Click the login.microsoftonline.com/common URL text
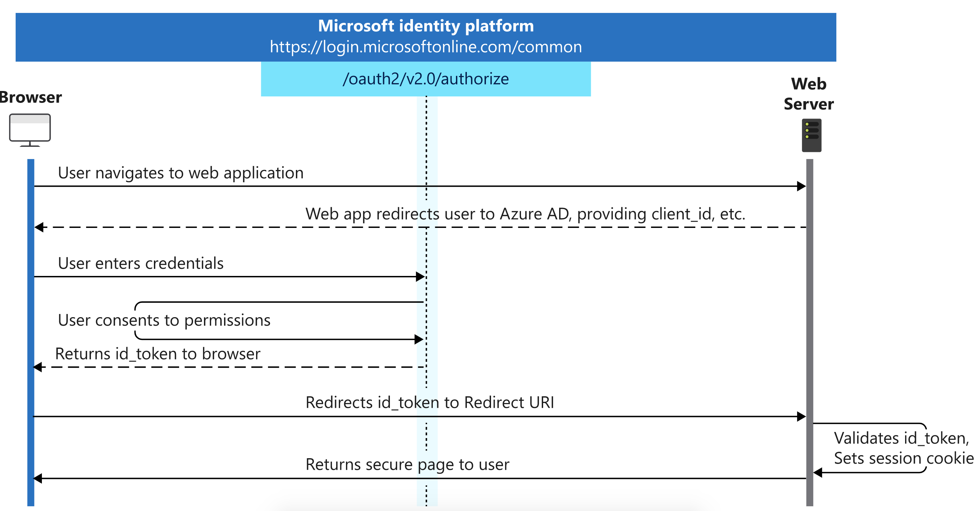This screenshot has width=980, height=511. [x=425, y=47]
